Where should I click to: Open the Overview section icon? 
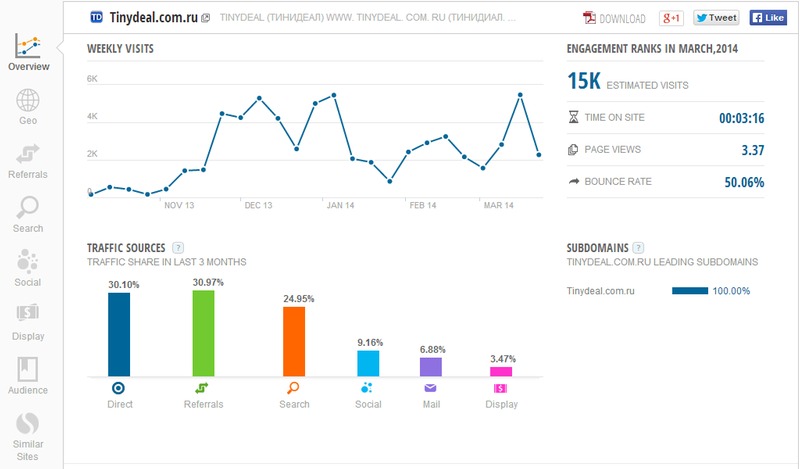click(x=28, y=46)
